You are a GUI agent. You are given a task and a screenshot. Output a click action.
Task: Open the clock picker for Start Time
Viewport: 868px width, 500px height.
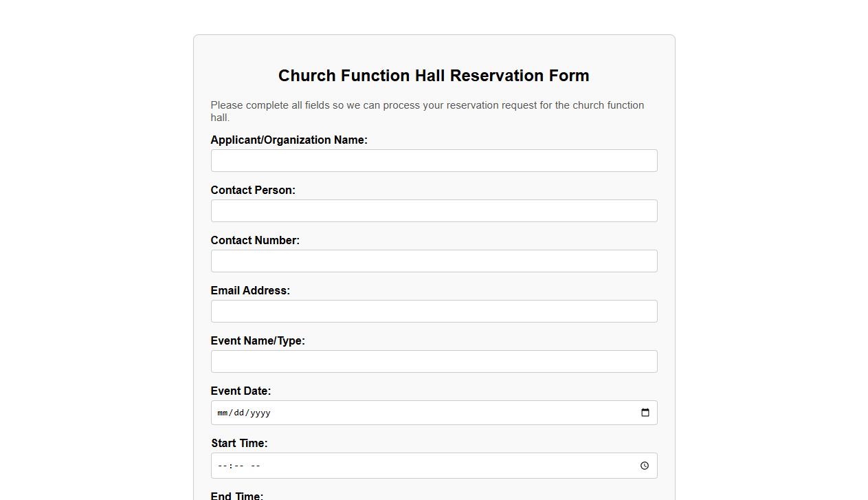click(x=644, y=465)
